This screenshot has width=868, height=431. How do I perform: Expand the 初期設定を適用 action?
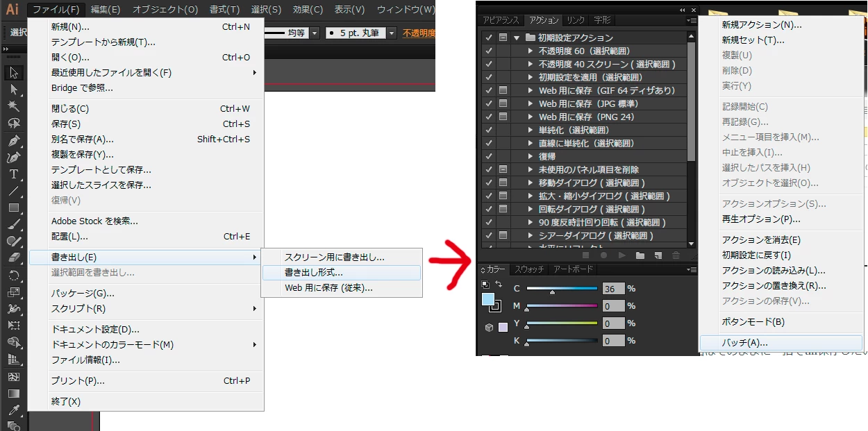coord(530,77)
